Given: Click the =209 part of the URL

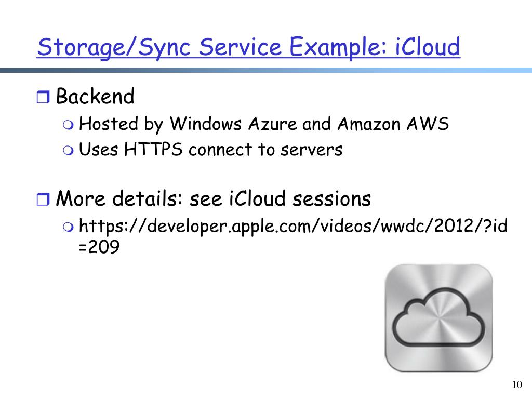Looking at the screenshot, I should coord(99,247).
